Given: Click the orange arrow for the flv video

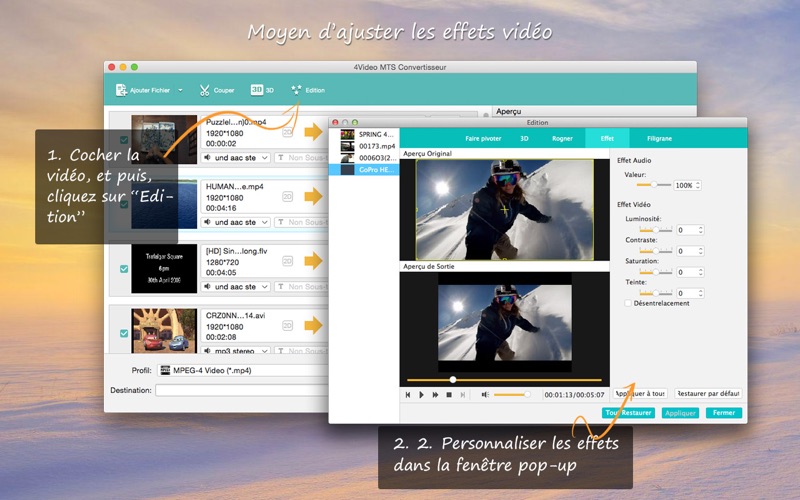Looking at the screenshot, I should point(313,261).
